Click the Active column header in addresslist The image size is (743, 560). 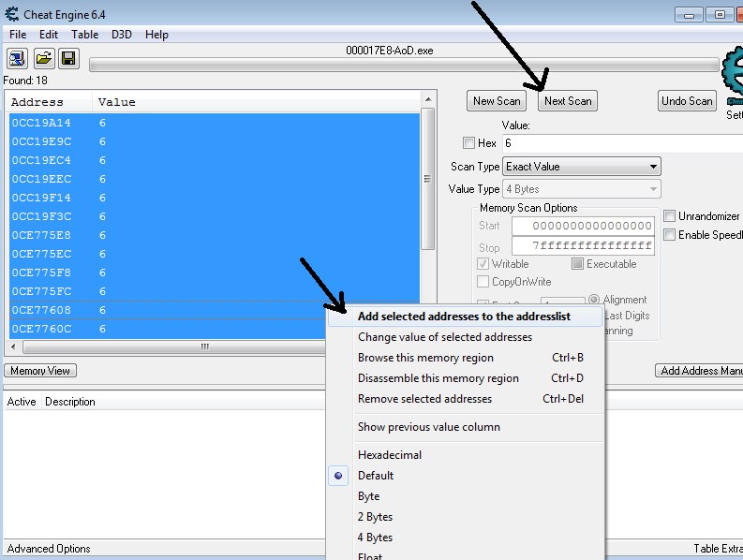22,402
